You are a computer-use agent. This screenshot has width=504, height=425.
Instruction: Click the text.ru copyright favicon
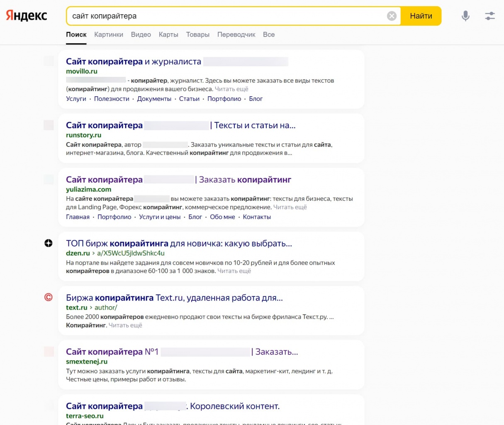pos(49,297)
